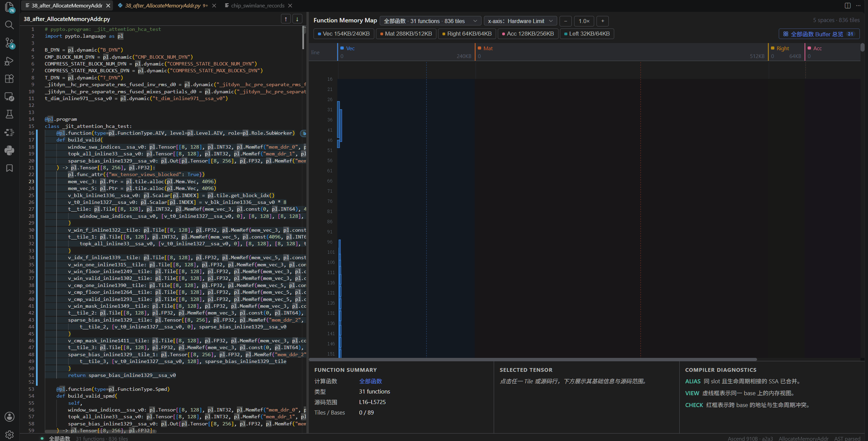Click the horizontal scrollbar of memory map
The width and height of the screenshot is (868, 441).
tap(533, 359)
